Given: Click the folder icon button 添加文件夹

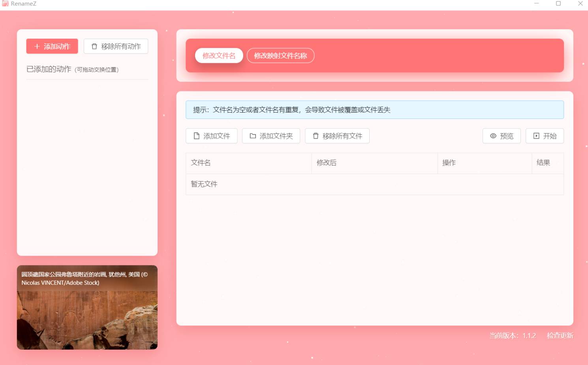Looking at the screenshot, I should coord(271,136).
